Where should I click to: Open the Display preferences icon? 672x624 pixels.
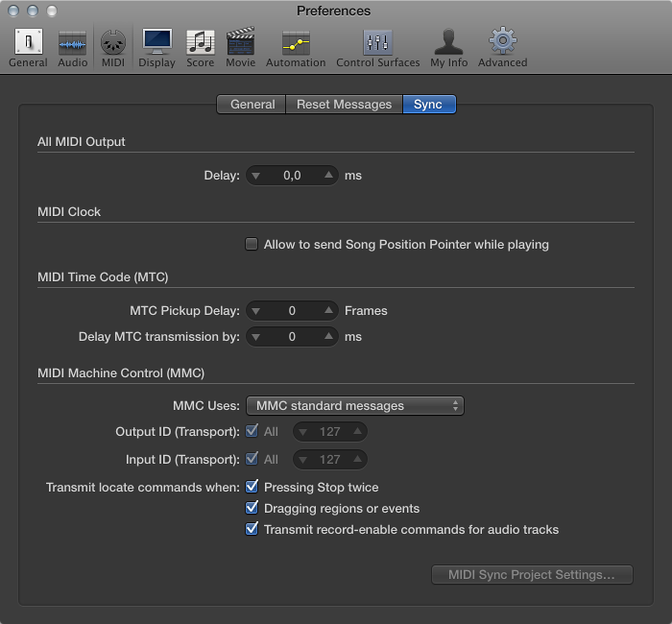pos(156,41)
